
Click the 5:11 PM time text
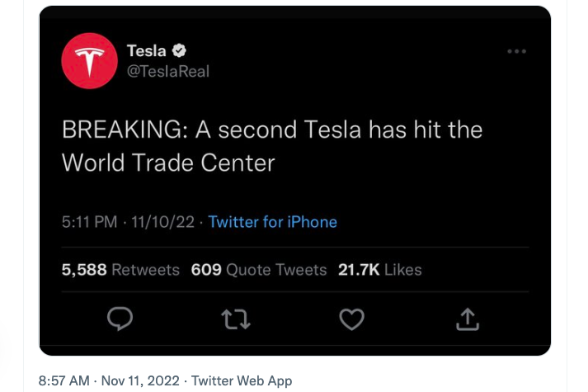pyautogui.click(x=90, y=222)
